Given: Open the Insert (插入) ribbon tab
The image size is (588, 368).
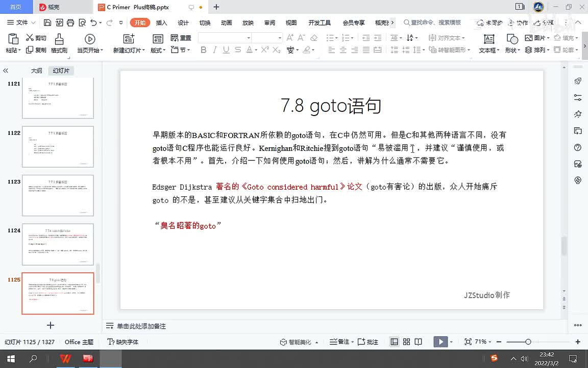Looking at the screenshot, I should tap(161, 22).
